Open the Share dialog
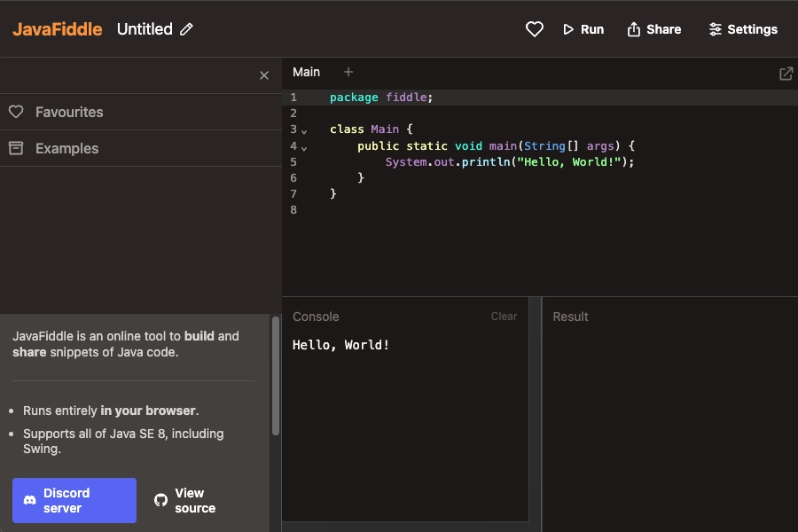Viewport: 798px width, 532px height. pyautogui.click(x=653, y=29)
